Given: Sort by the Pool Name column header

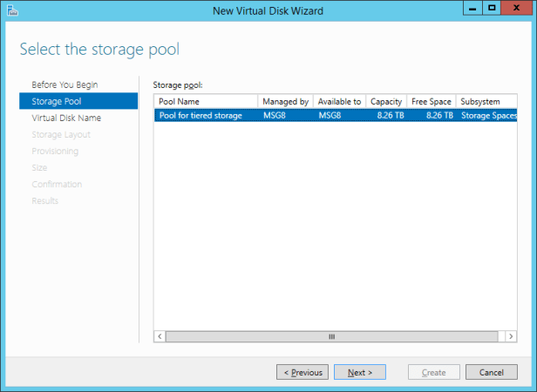Looking at the screenshot, I should [206, 102].
